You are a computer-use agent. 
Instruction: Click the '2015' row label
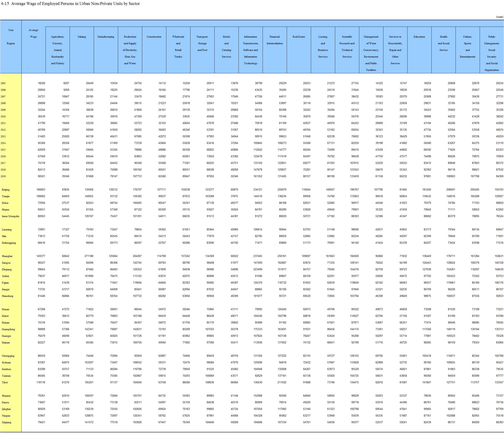[3, 150]
